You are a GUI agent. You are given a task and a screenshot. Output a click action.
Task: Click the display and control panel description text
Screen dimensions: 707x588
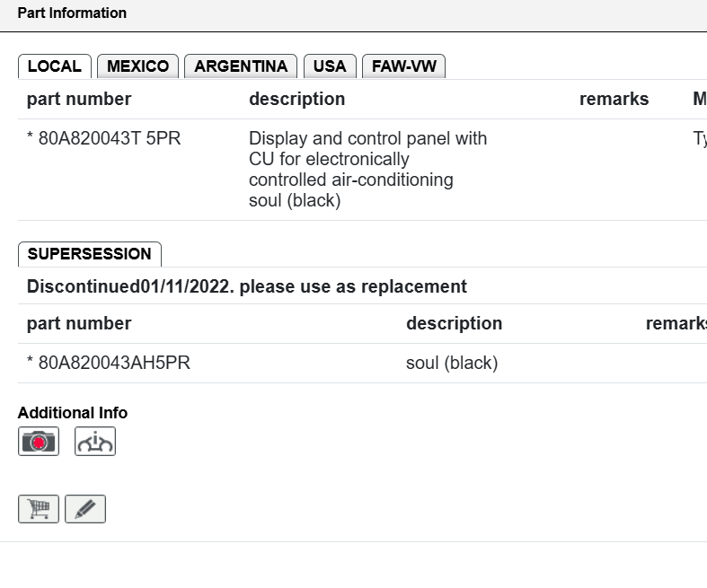pos(367,170)
